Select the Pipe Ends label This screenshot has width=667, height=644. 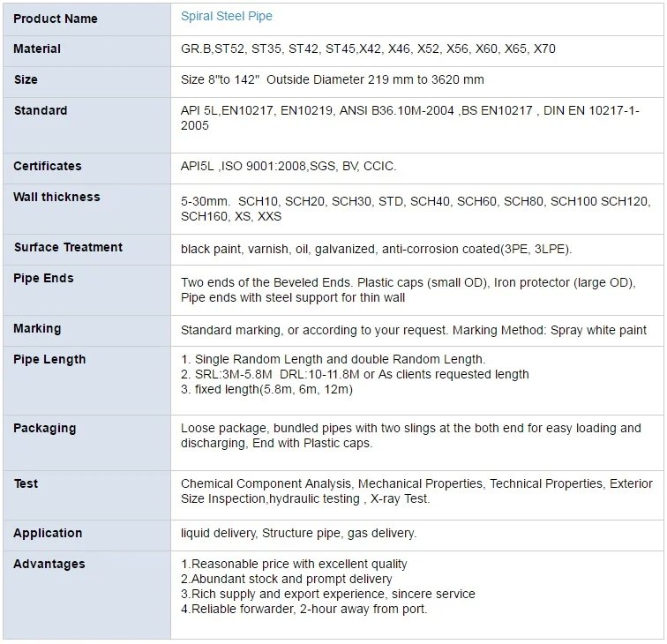tap(44, 279)
